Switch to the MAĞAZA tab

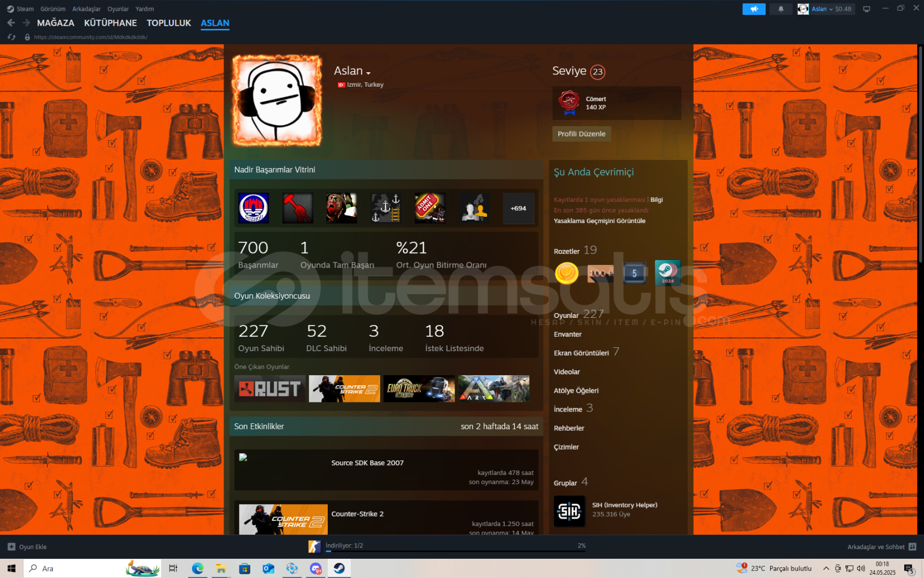coord(56,23)
